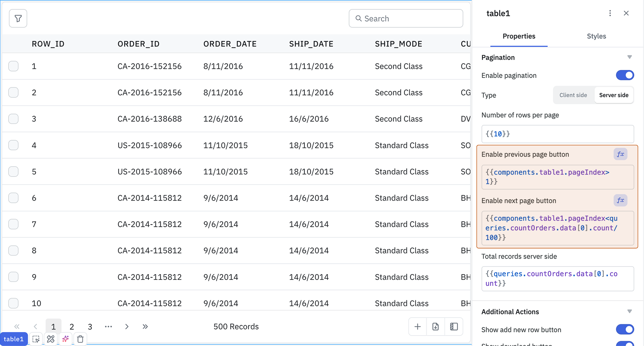Click the dashed selection cursor icon beside table1 tag
This screenshot has width=644, height=346.
36,339
